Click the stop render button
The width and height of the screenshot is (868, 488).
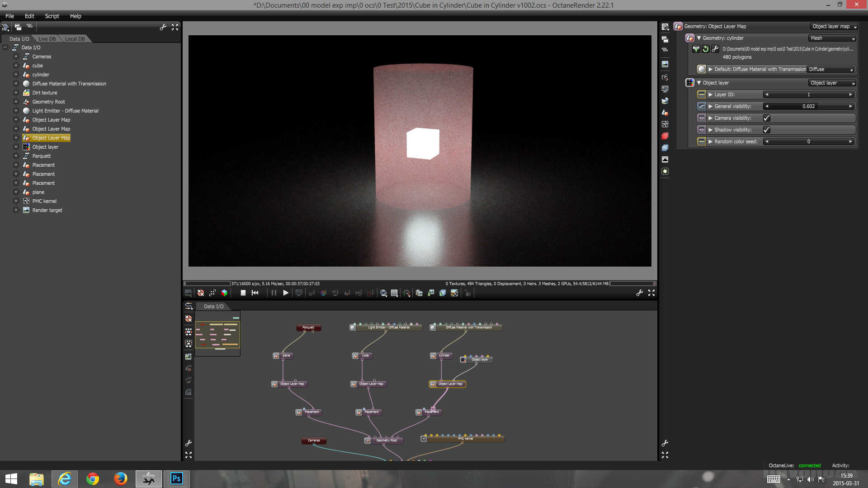[x=243, y=293]
